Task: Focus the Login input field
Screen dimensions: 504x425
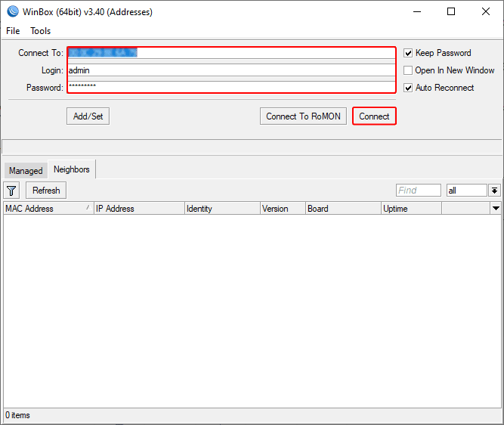Action: pos(230,70)
